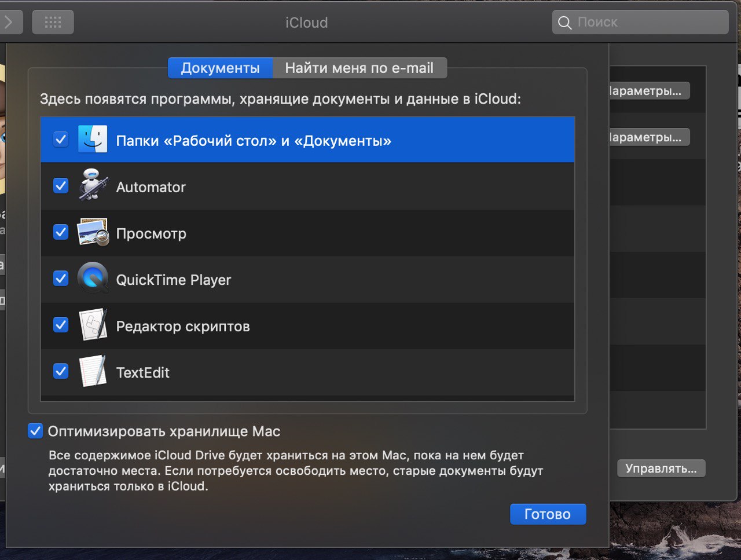Click the Управлять… button in iCloud window
This screenshot has width=741, height=560.
(x=661, y=468)
